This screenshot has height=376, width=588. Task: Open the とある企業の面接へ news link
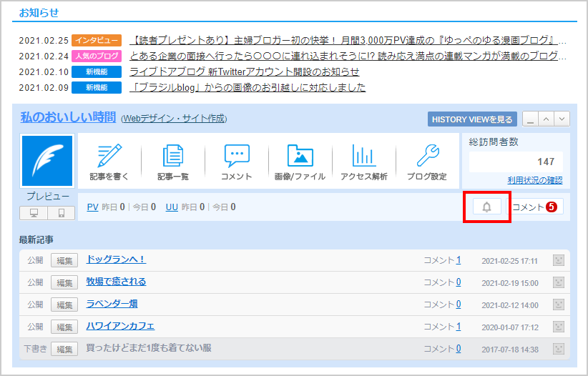point(348,56)
